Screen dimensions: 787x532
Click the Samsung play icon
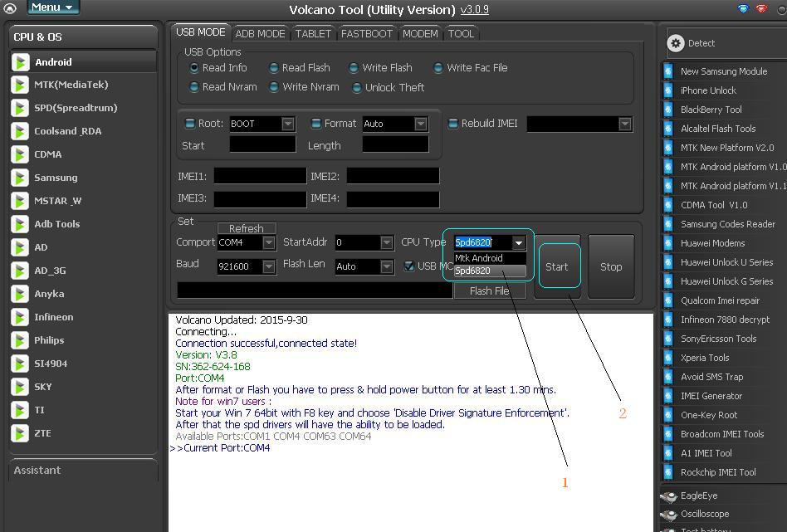point(20,178)
